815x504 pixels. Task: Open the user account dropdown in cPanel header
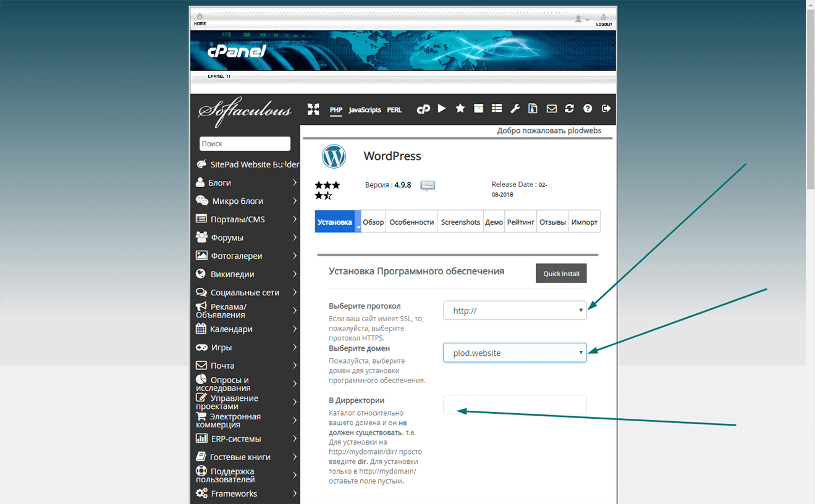(581, 19)
